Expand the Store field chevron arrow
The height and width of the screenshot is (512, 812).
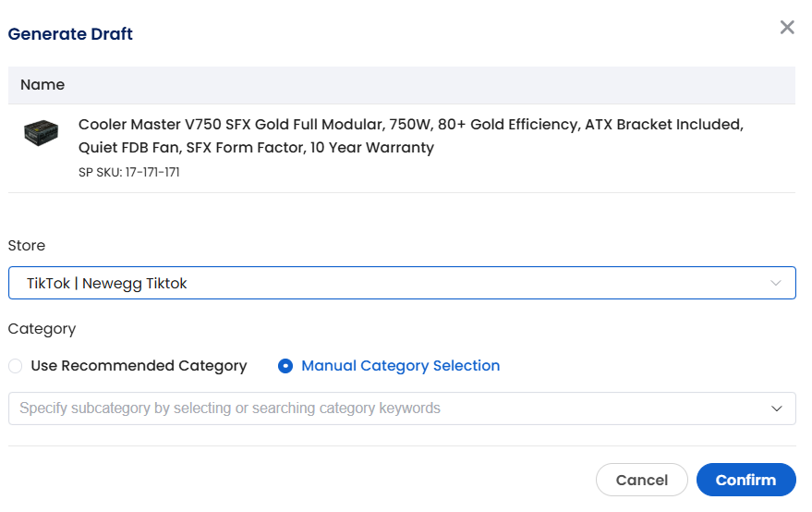pyautogui.click(x=775, y=283)
